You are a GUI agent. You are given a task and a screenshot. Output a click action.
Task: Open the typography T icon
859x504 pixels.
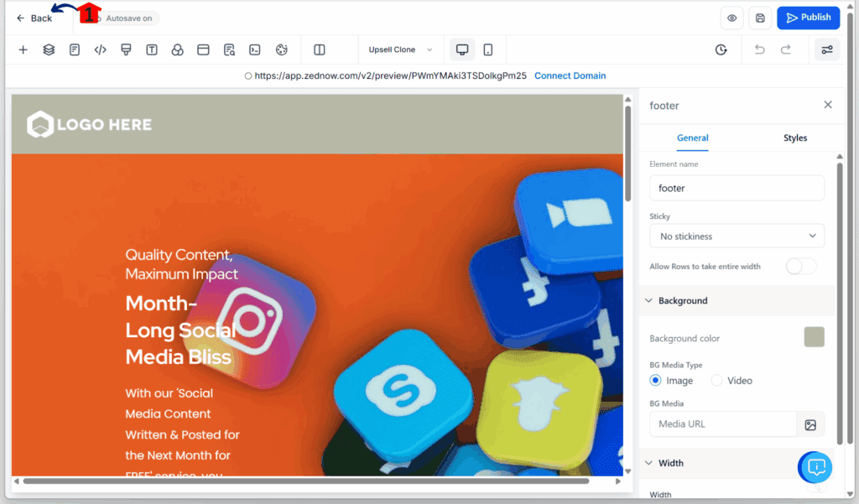click(152, 49)
